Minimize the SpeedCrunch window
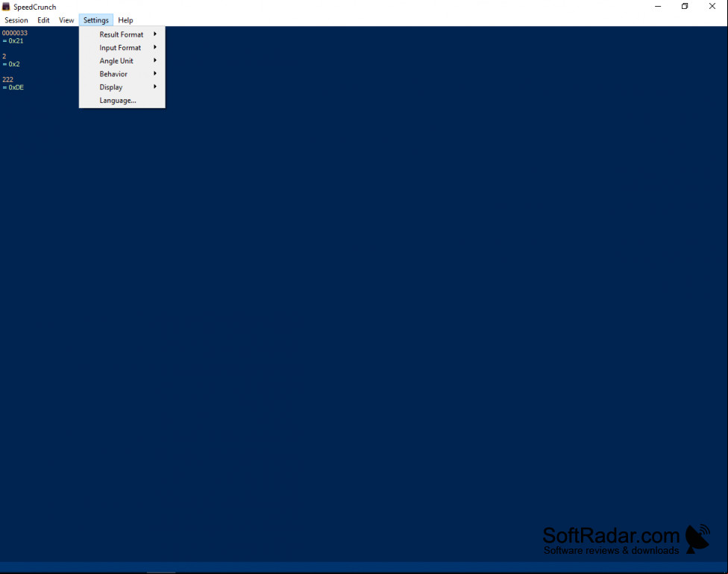Image resolution: width=728 pixels, height=574 pixels. 658,7
